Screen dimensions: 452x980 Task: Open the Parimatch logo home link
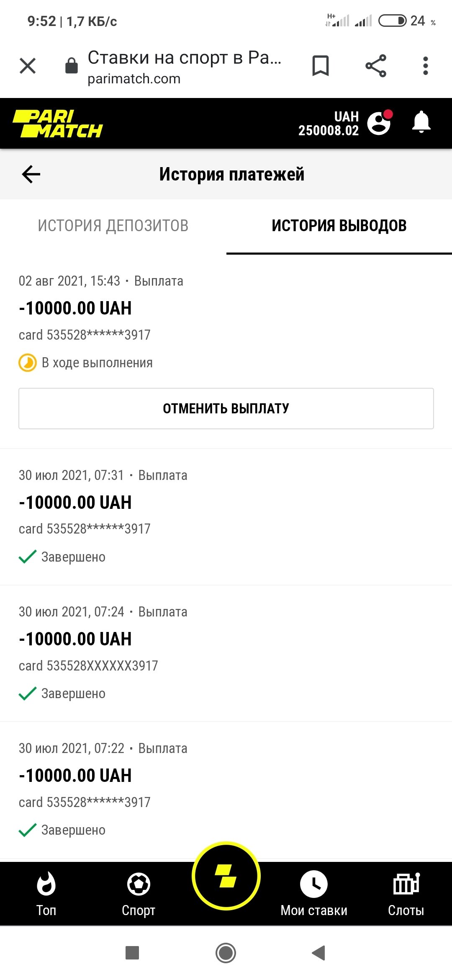pyautogui.click(x=58, y=124)
